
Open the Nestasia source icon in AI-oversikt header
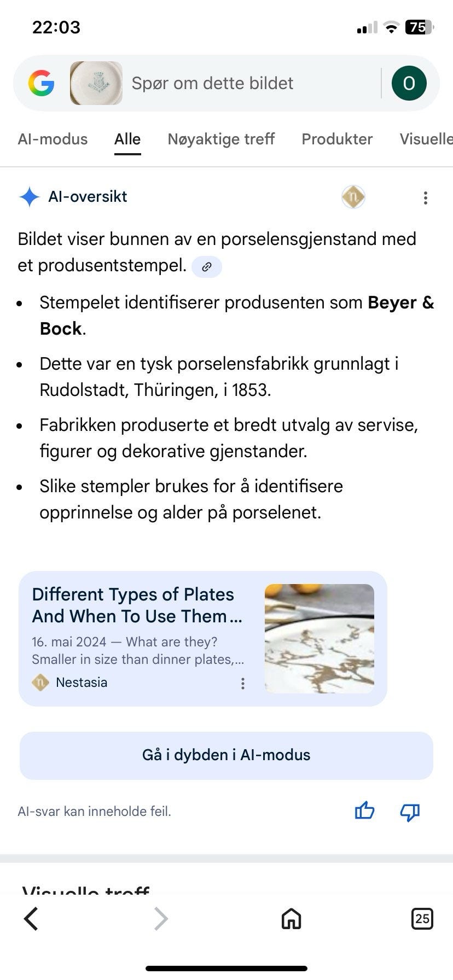coord(353,197)
